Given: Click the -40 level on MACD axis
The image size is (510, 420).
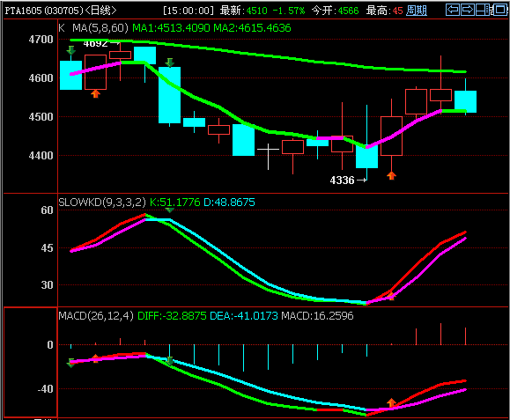Looking at the screenshot, I should pos(45,388).
